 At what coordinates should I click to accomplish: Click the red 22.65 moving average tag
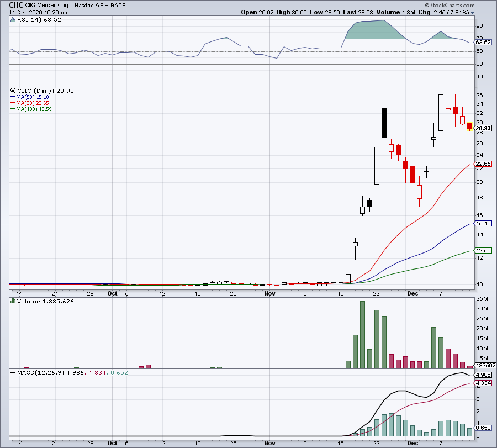pos(483,164)
